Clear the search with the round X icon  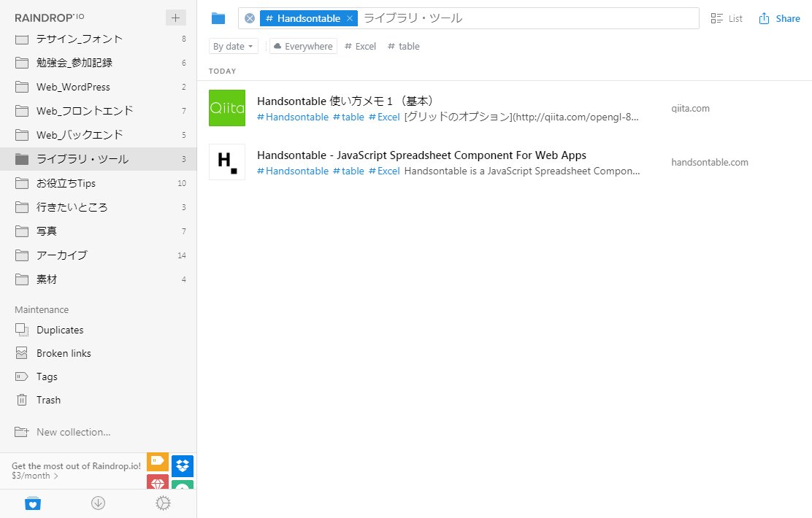(250, 19)
